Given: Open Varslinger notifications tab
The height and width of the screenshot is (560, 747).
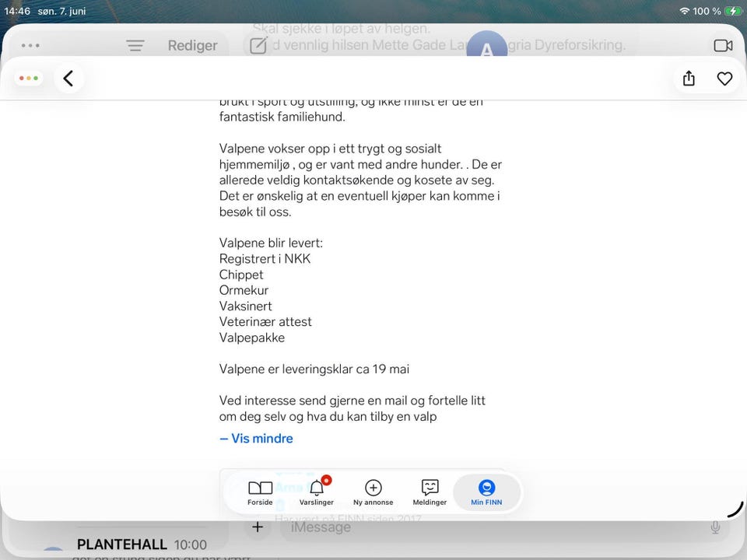Looking at the screenshot, I should [317, 493].
